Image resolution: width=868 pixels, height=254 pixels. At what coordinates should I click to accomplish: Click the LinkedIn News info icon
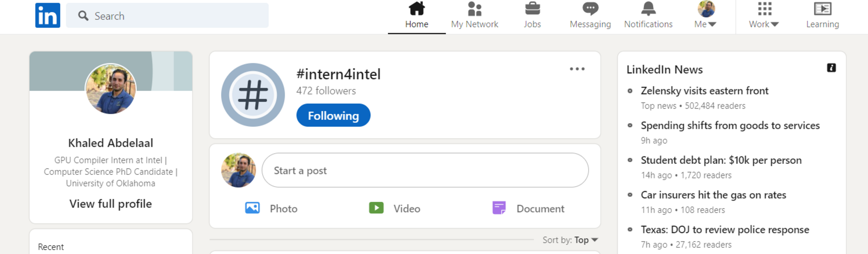(831, 68)
